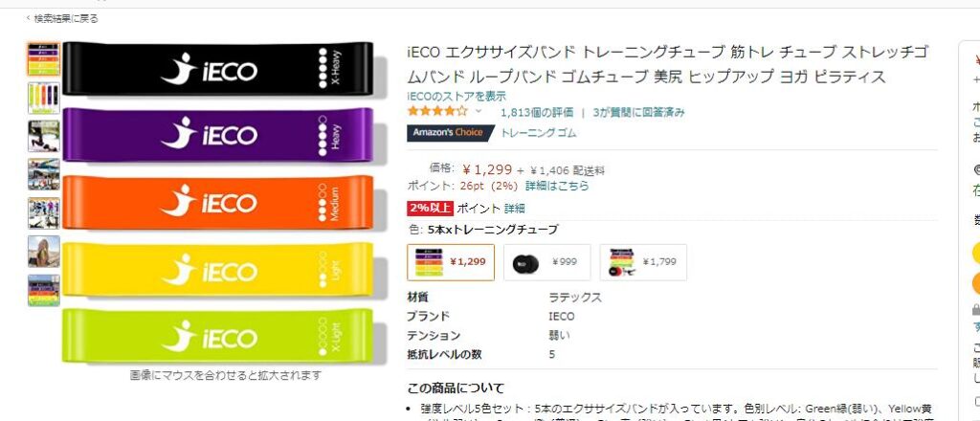Choose the ¥1,299 five-band variation
The width and height of the screenshot is (980, 421).
pos(451,262)
